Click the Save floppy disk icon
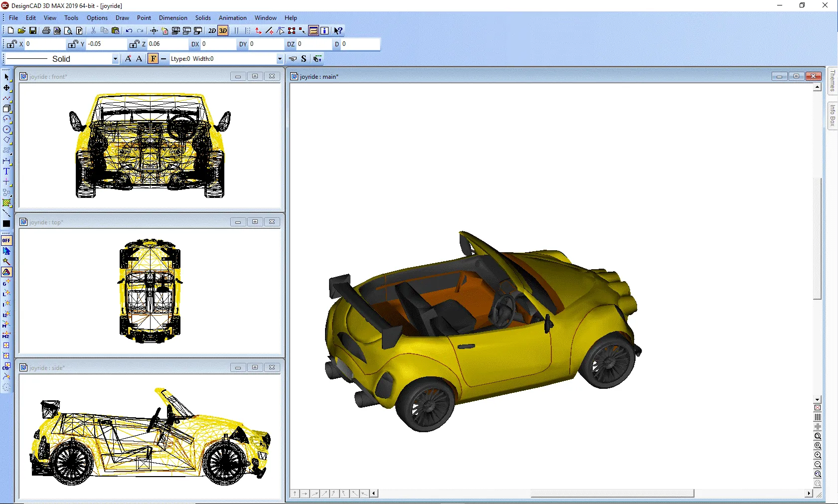838x504 pixels. pyautogui.click(x=33, y=31)
